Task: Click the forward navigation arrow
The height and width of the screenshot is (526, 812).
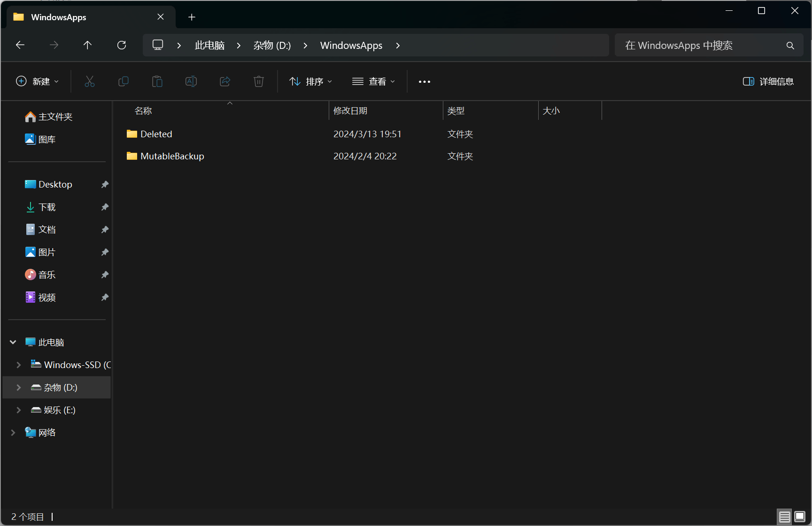Action: tap(54, 45)
